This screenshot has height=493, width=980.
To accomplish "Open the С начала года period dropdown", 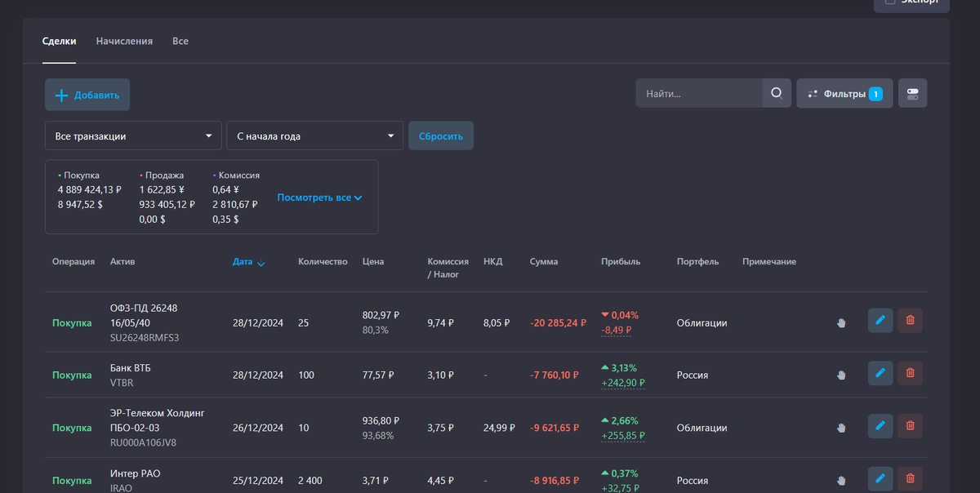I will [x=314, y=136].
